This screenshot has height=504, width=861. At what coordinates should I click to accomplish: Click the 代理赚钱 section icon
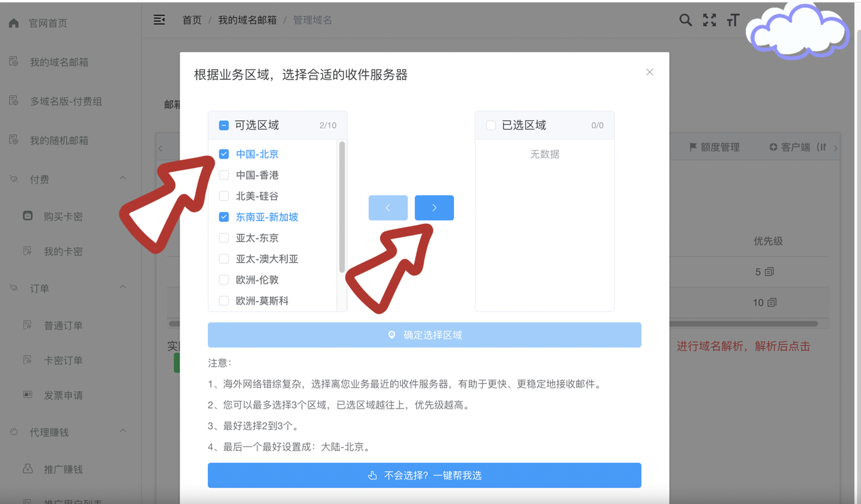[13, 432]
